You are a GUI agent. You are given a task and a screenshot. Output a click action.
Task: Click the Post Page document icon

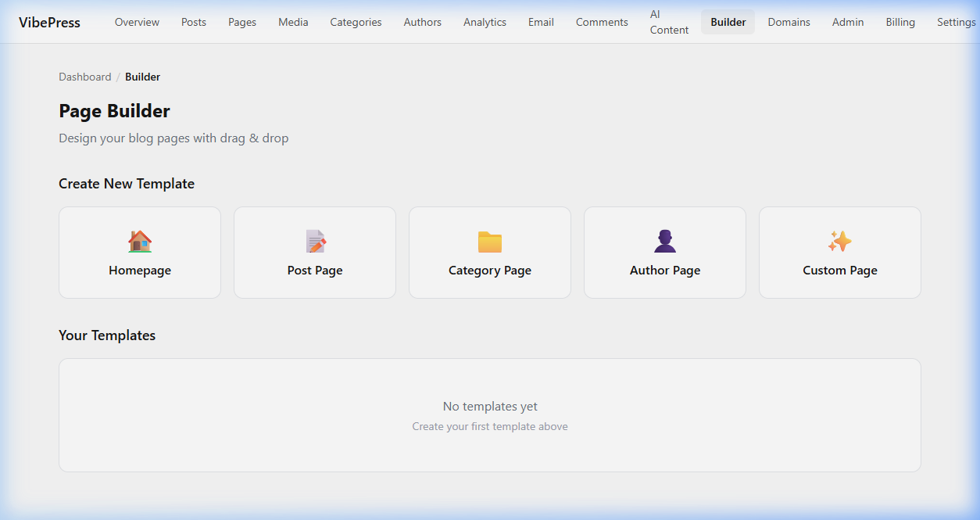coord(314,241)
